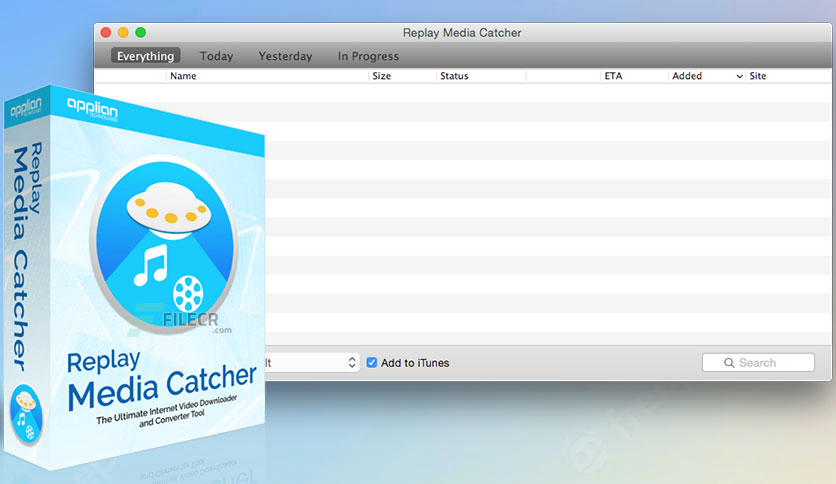Click into the Search field
Image resolution: width=836 pixels, height=484 pixels.
(x=758, y=362)
